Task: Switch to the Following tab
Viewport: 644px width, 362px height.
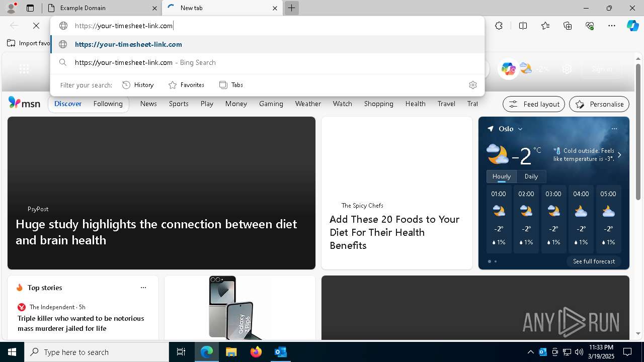Action: 108,104
